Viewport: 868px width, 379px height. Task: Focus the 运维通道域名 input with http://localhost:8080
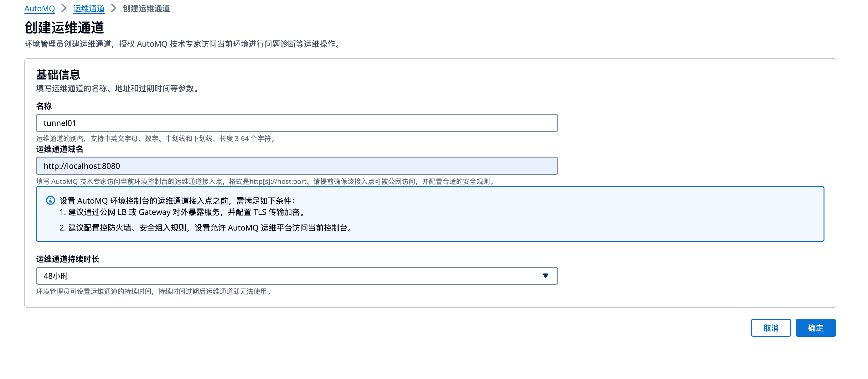point(297,166)
